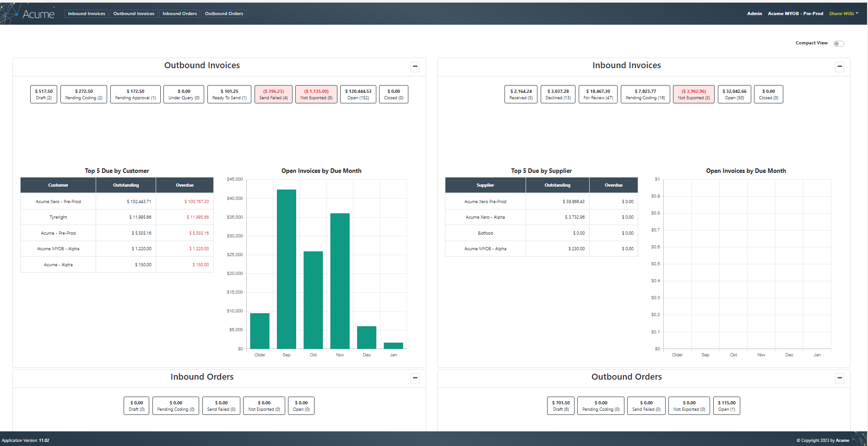Image resolution: width=868 pixels, height=446 pixels.
Task: View Received (5) inbound invoices
Action: point(521,94)
